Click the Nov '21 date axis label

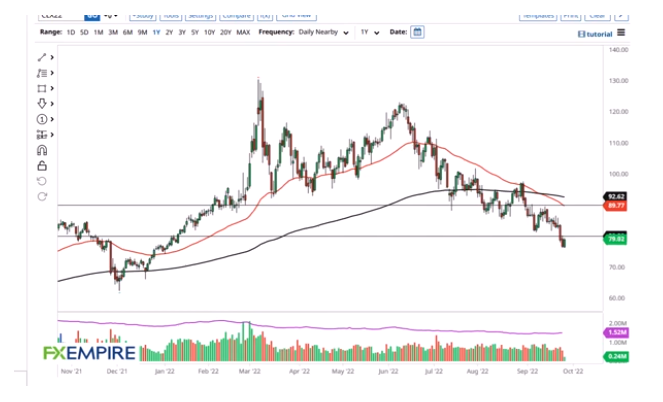point(71,372)
